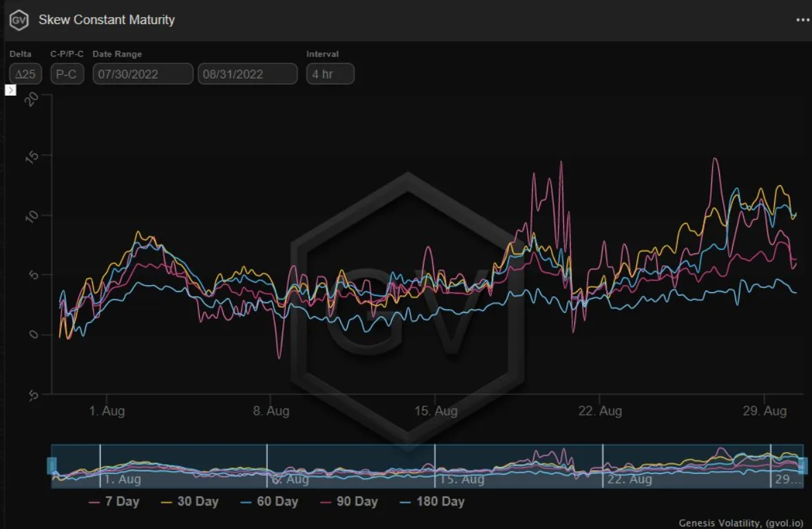Click the C-P/P-C label
The image size is (812, 529).
click(x=67, y=54)
